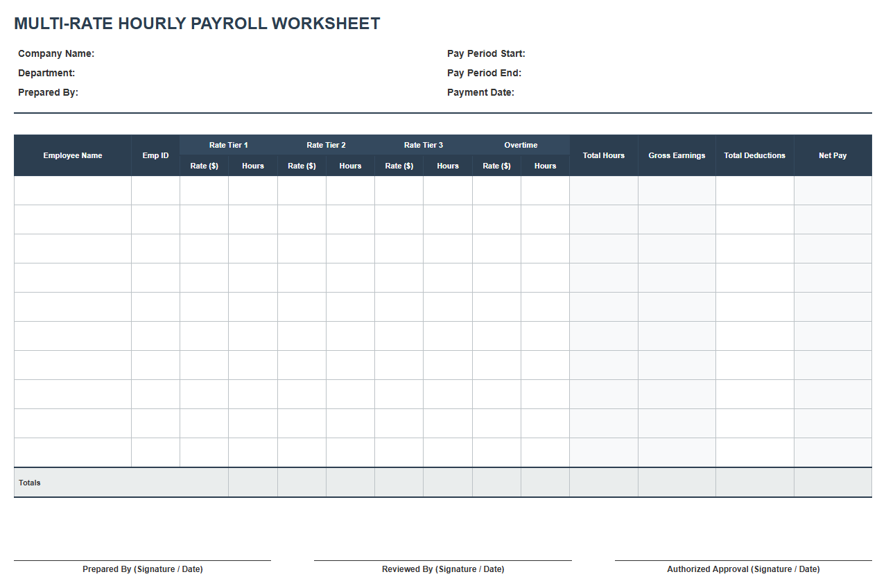Click Rate ($) under Overtime
Viewport: 886px width, 588px height.
[496, 166]
